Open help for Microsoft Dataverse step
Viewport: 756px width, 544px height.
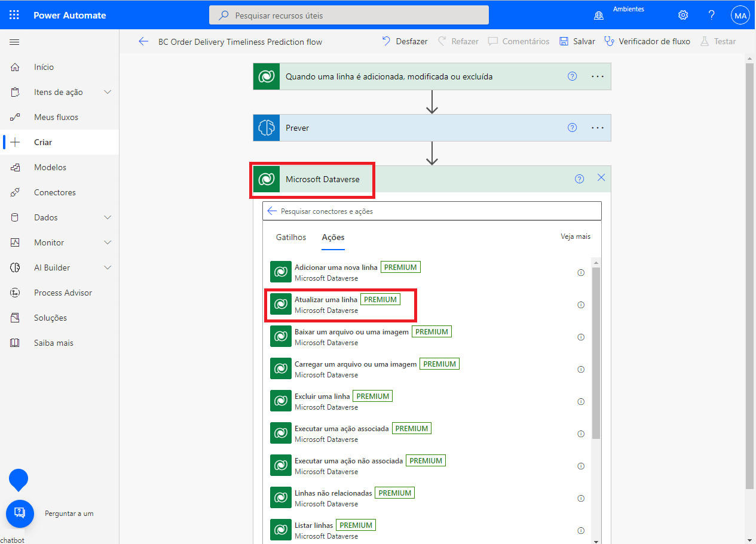579,179
